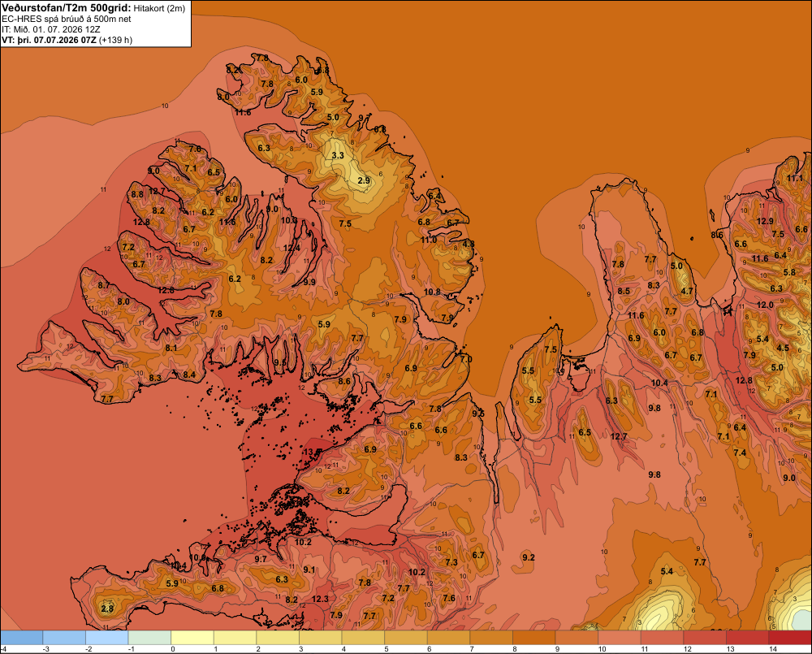Click the 11.1 temperature label at top right
Viewport: 812px width, 654px height.
794,178
